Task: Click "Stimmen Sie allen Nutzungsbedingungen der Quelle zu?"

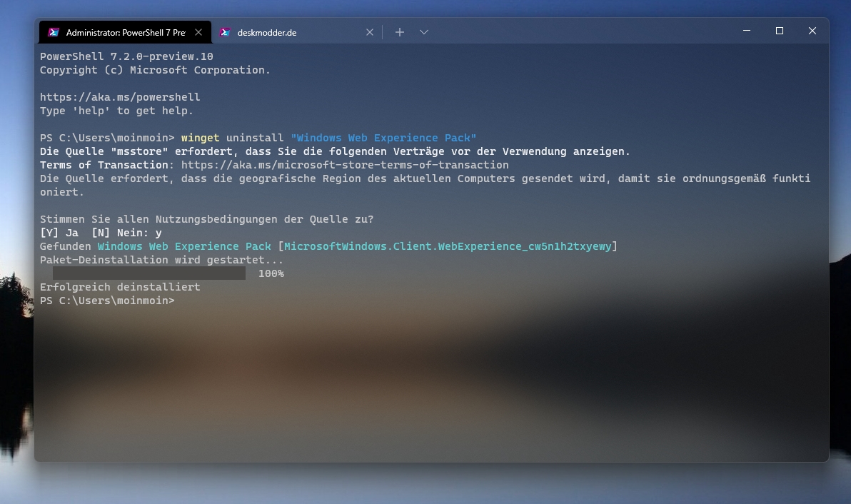Action: [x=207, y=219]
